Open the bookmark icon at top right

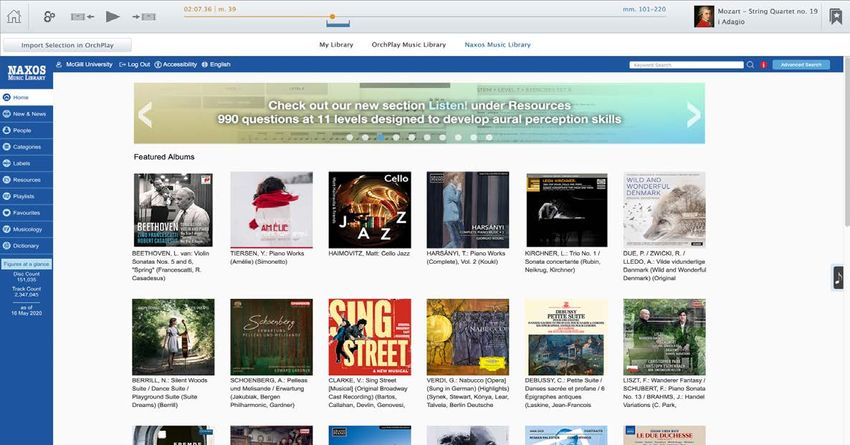[x=835, y=16]
